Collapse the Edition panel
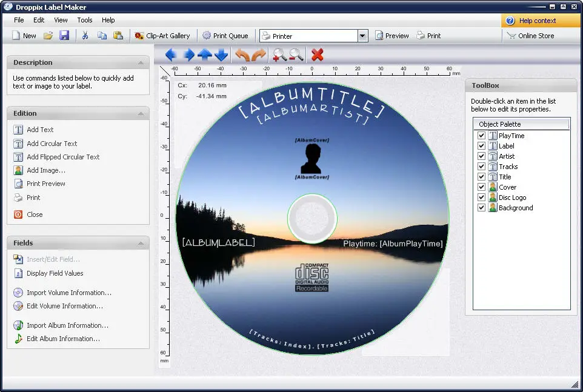The height and width of the screenshot is (392, 583). click(141, 113)
